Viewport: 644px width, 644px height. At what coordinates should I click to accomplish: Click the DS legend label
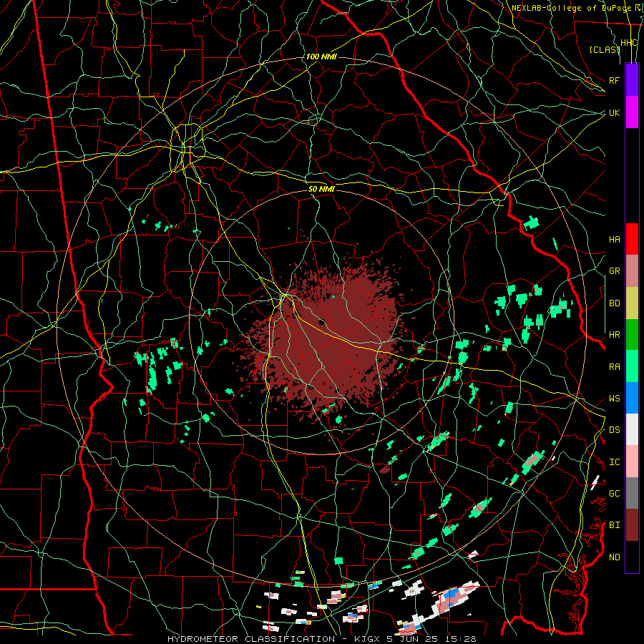pyautogui.click(x=614, y=430)
